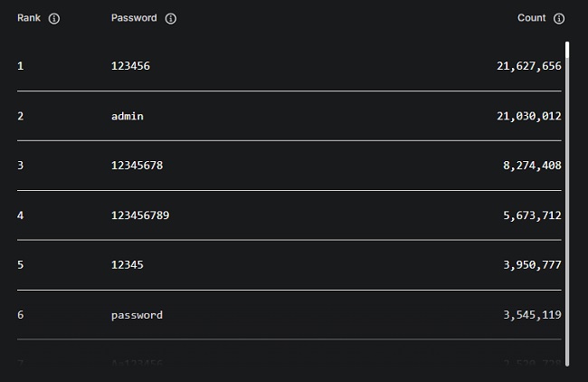Click the info icon next to Count

[559, 18]
